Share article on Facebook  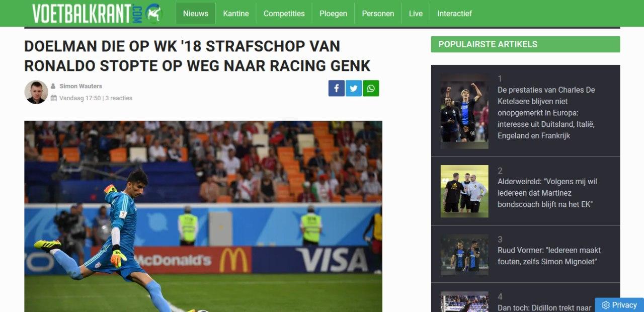click(337, 89)
